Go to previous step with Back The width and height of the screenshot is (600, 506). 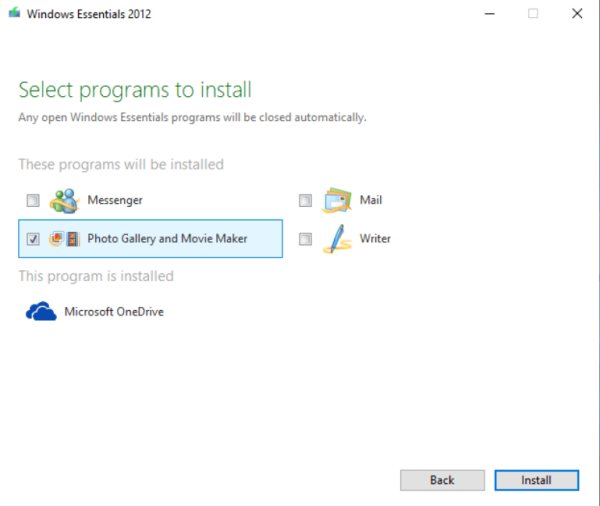[442, 480]
